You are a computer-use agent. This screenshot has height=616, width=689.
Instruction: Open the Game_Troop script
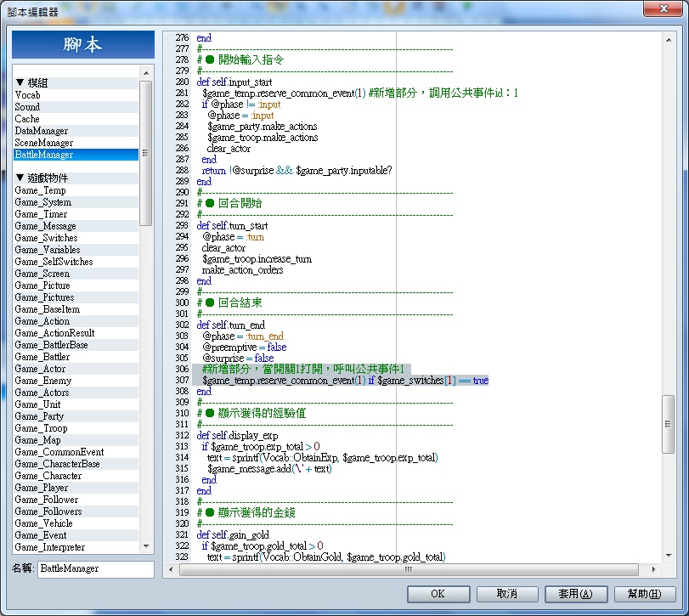coord(76,428)
